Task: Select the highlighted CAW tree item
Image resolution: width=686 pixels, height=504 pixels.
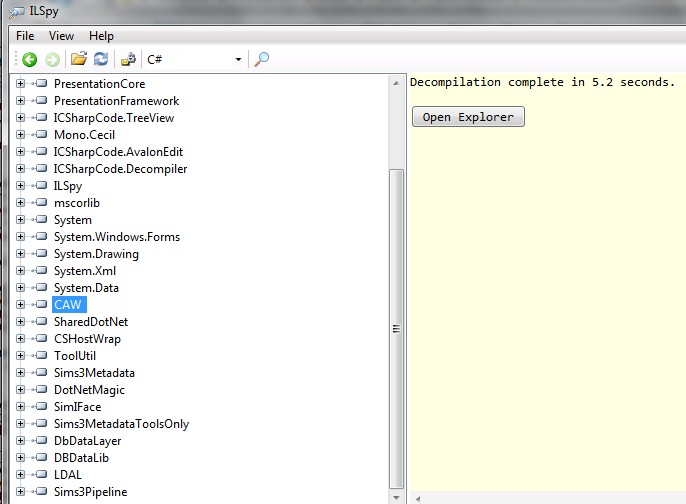Action: pyautogui.click(x=69, y=304)
